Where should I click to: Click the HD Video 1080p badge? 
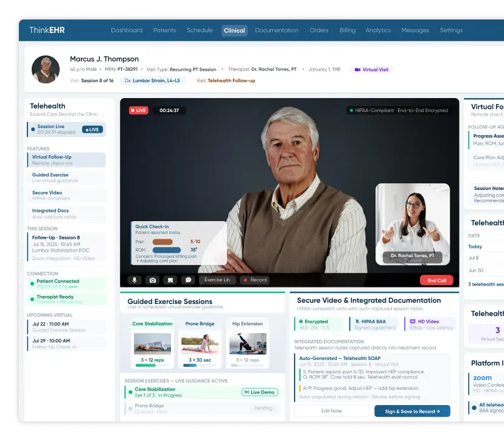[x=430, y=324]
